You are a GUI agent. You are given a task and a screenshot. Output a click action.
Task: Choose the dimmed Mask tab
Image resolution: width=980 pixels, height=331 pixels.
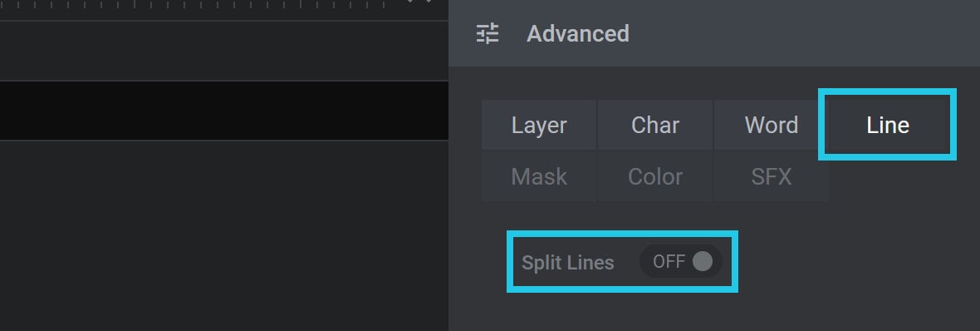pyautogui.click(x=539, y=177)
